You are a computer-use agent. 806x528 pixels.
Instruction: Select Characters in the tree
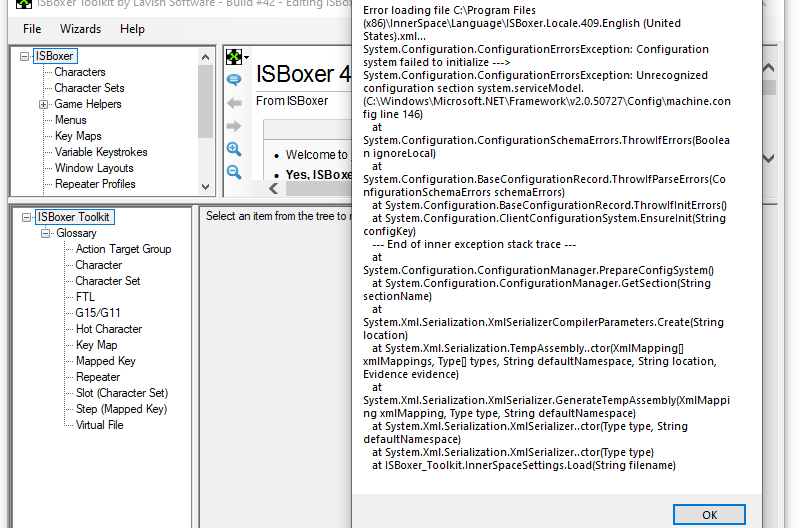tap(80, 72)
